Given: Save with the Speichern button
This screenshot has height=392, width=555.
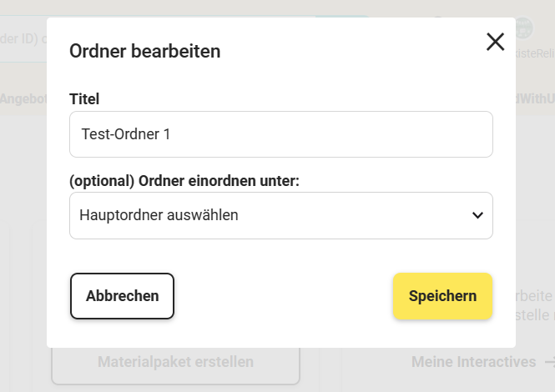Looking at the screenshot, I should 442,296.
